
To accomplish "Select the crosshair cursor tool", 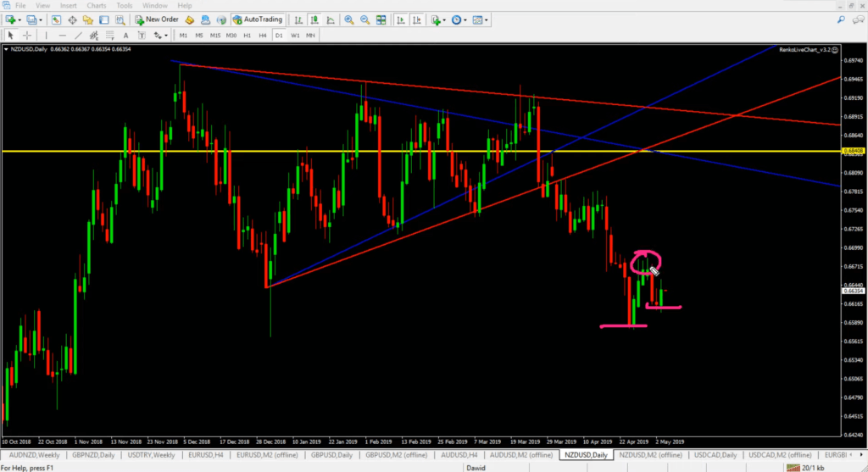I will (x=26, y=35).
